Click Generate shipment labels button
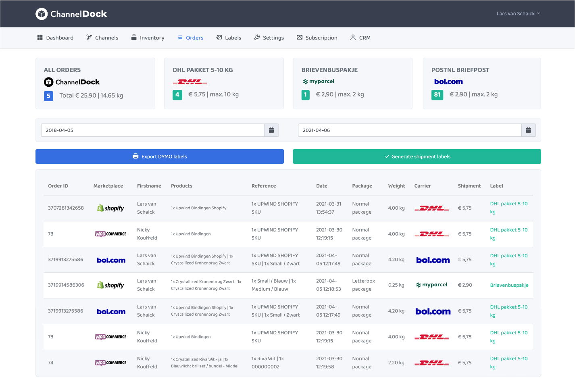The height and width of the screenshot is (392, 575). (417, 156)
